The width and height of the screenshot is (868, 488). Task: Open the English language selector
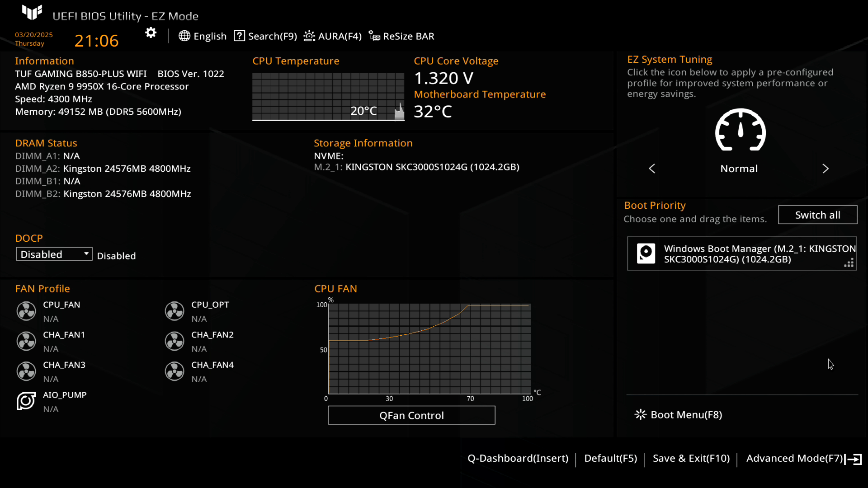tap(203, 36)
